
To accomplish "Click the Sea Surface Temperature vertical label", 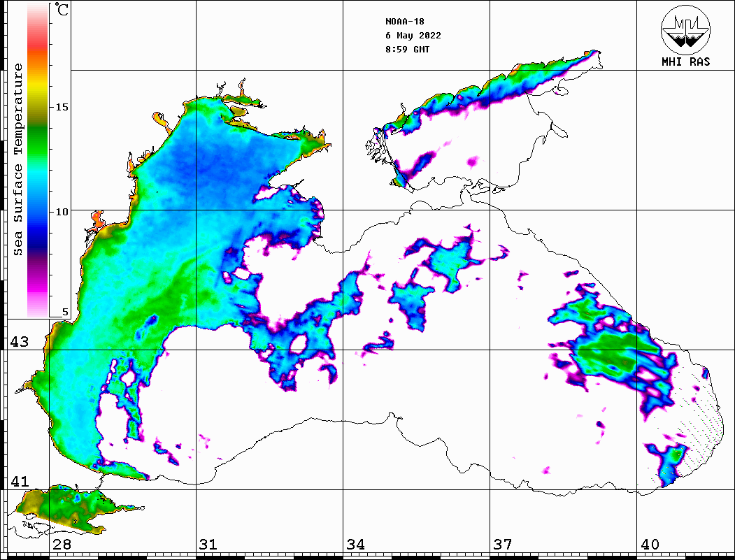I will click(x=17, y=159).
